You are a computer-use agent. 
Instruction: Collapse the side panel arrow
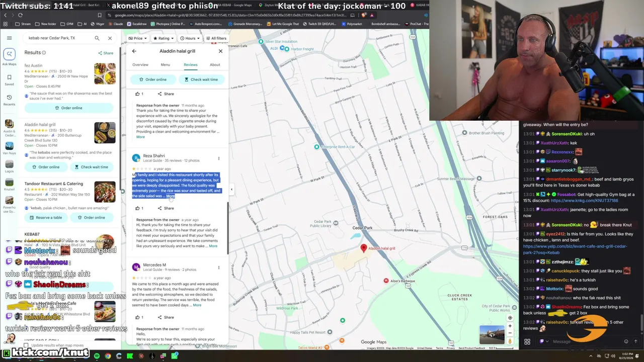(x=231, y=190)
